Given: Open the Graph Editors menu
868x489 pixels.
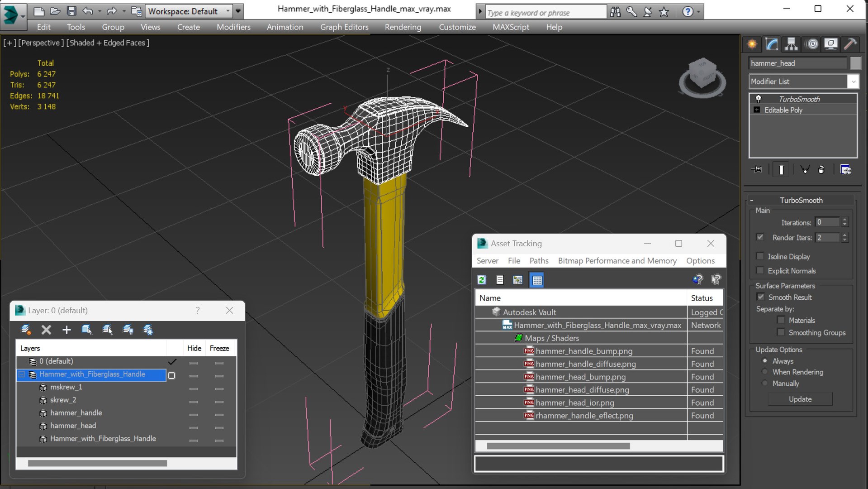Looking at the screenshot, I should pyautogui.click(x=344, y=27).
